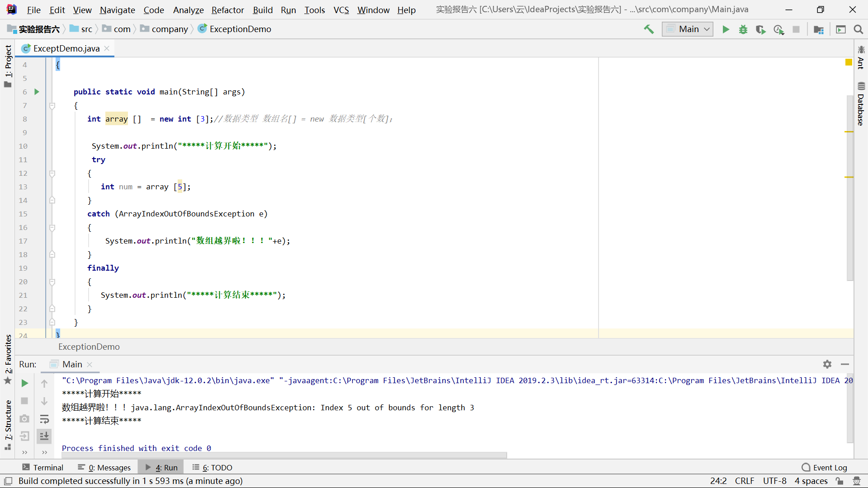Toggle the Run tool window button

(161, 467)
